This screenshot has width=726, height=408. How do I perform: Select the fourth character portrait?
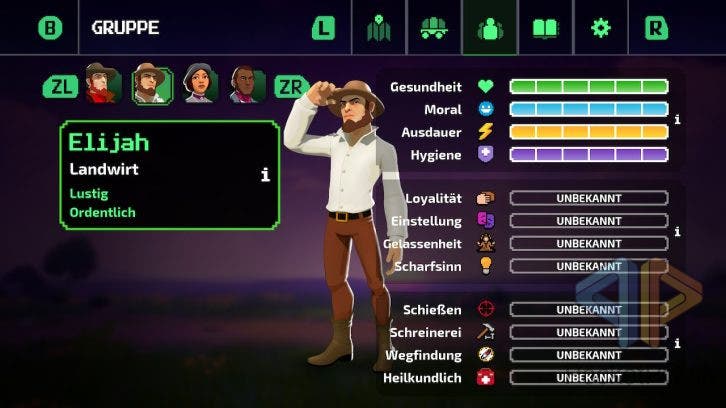coord(247,84)
